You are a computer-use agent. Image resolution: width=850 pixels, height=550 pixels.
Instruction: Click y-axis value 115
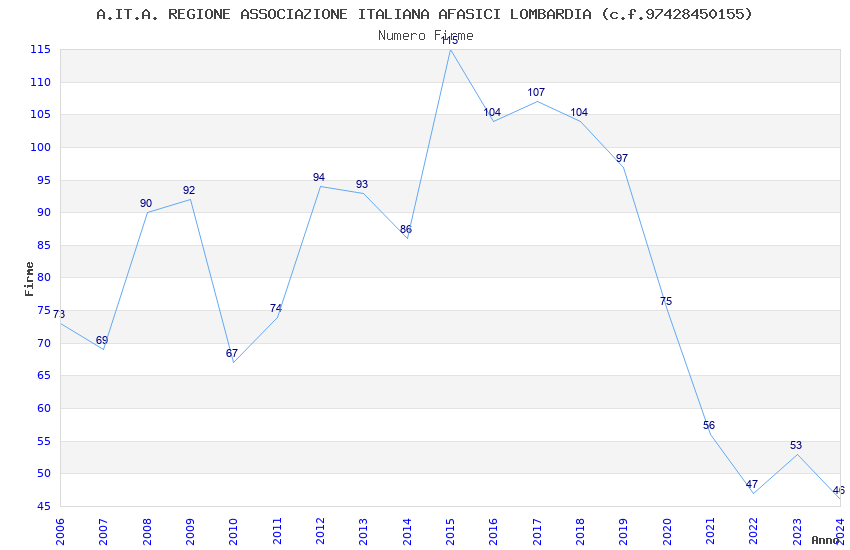[x=40, y=49]
